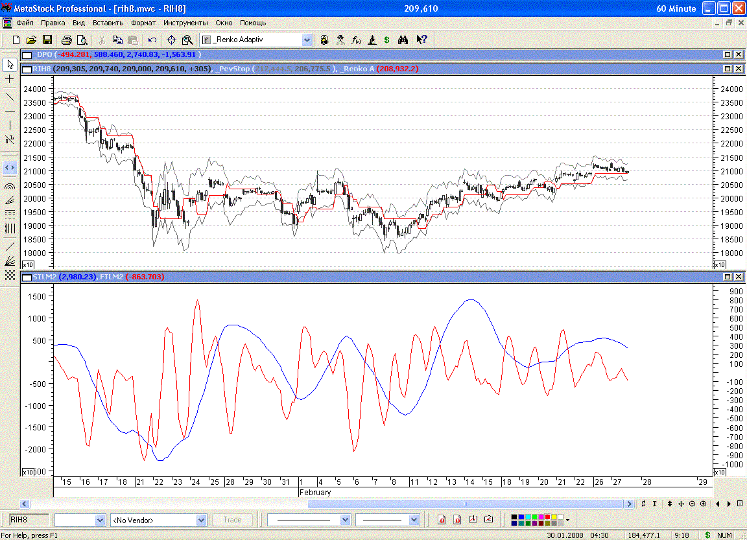Maximize the _DPO inner pane
Image resolution: width=747 pixels, height=560 pixels.
(728, 54)
